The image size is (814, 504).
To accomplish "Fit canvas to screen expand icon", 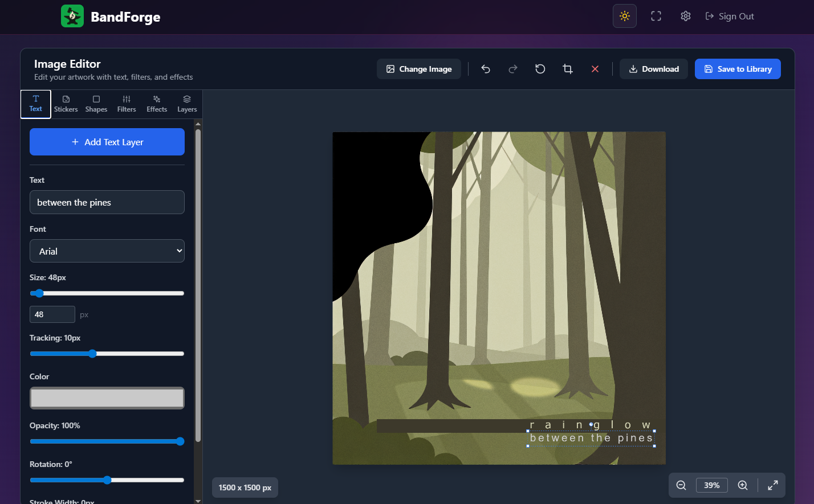I will (x=773, y=485).
